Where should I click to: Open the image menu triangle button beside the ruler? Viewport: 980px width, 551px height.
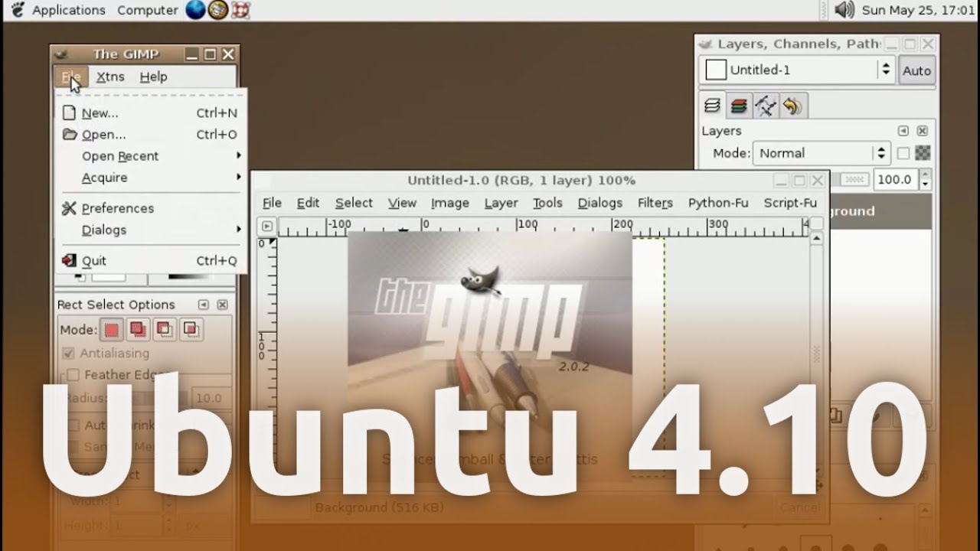pyautogui.click(x=266, y=226)
